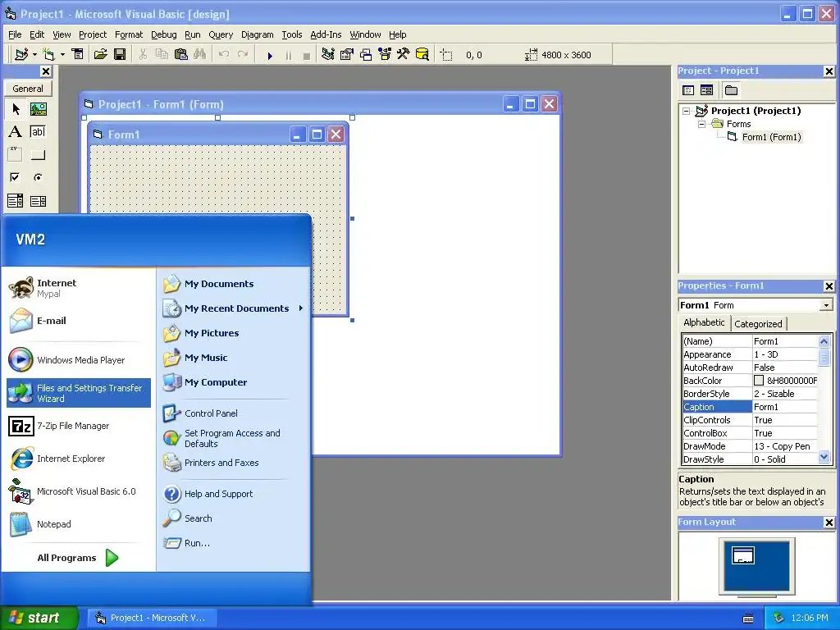
Task: Open the Properties Window toolbar icon
Action: click(x=347, y=54)
